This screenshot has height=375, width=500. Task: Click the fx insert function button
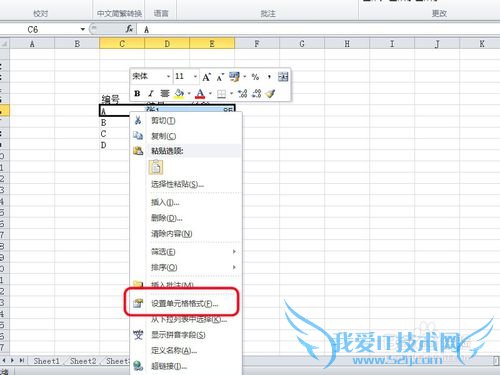click(129, 29)
